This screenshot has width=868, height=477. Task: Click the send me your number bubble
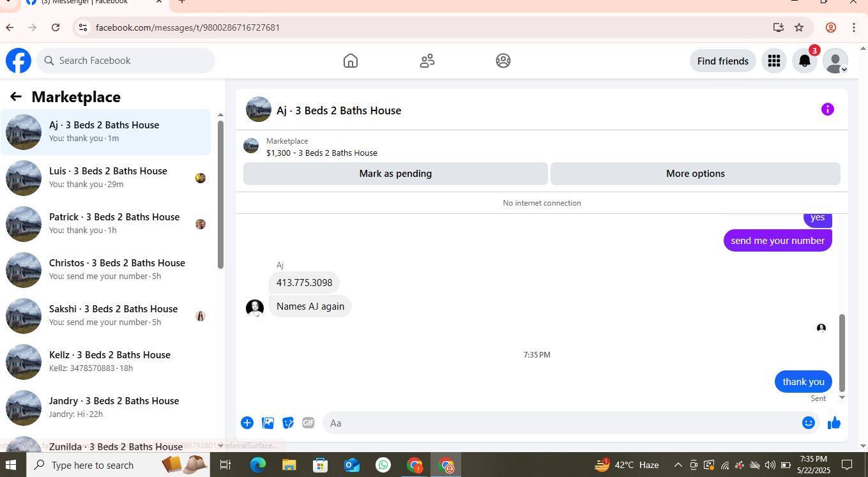coord(778,241)
